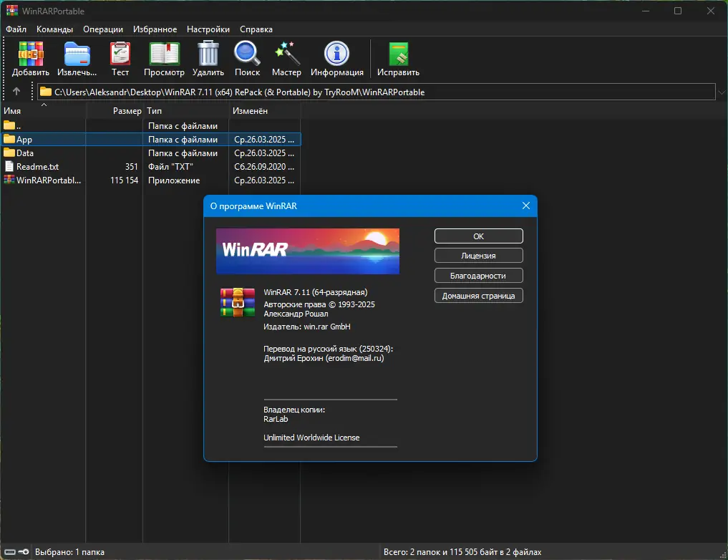
Task: Open the Настройки menu
Action: pos(208,29)
